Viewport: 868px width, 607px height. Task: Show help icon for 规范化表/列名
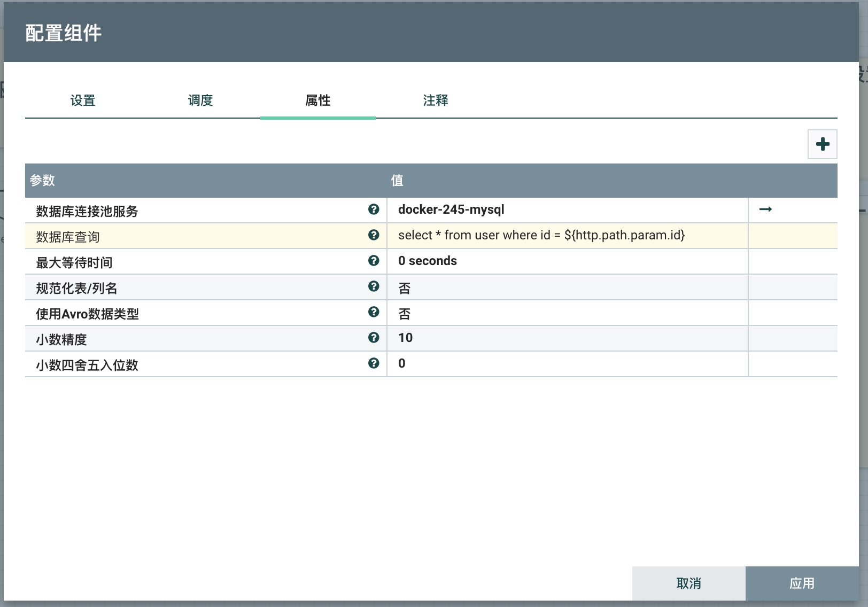coord(374,286)
